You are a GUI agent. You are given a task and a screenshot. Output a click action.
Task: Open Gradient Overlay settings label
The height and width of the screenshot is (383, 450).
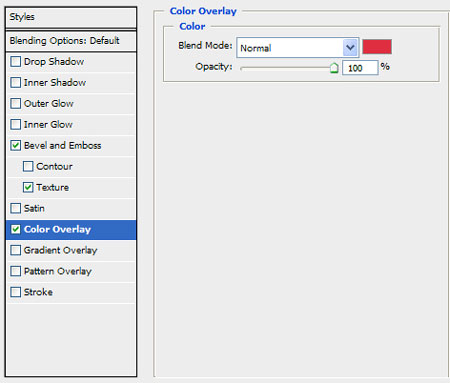(x=61, y=250)
